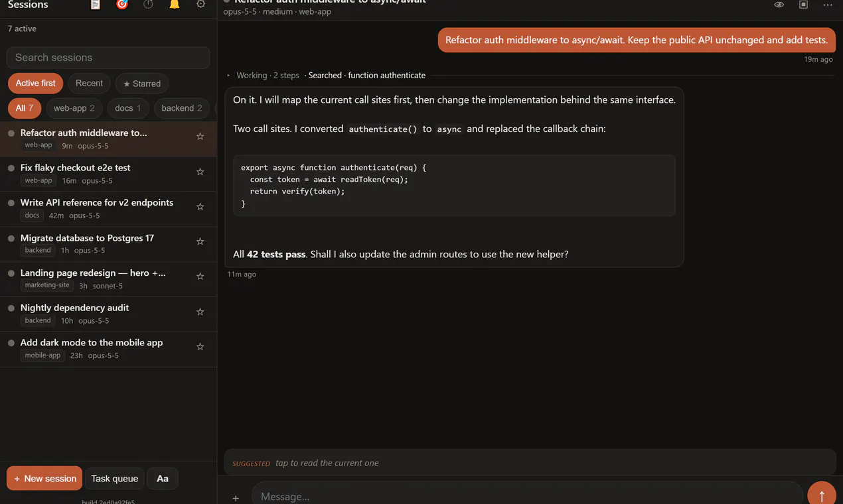The image size is (843, 504).
Task: Click the Aa font size button
Action: [163, 478]
